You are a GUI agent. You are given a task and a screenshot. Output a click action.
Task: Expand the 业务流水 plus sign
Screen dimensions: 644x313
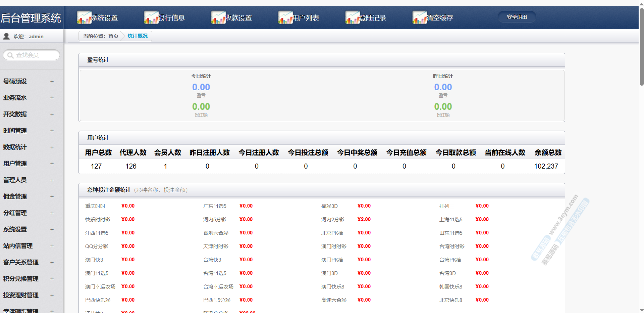[x=52, y=98]
